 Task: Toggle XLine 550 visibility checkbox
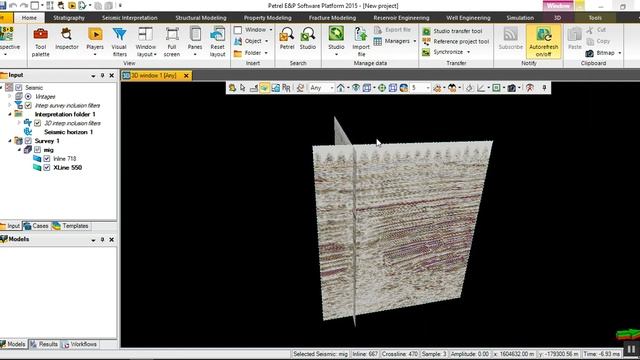click(x=47, y=168)
